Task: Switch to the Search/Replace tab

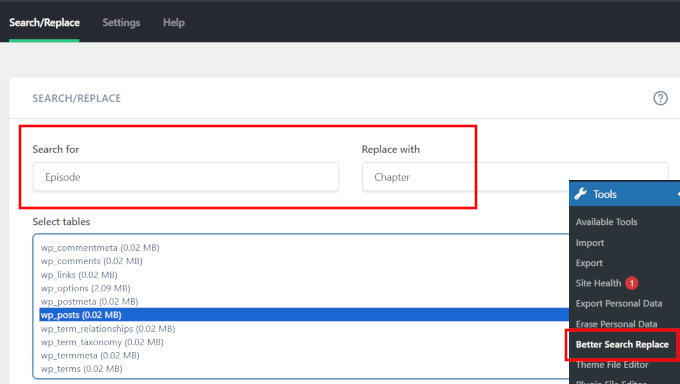Action: tap(44, 23)
